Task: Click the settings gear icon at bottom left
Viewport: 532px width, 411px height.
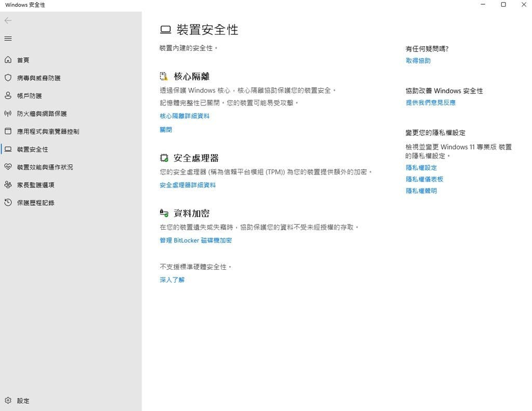Action: 8,401
